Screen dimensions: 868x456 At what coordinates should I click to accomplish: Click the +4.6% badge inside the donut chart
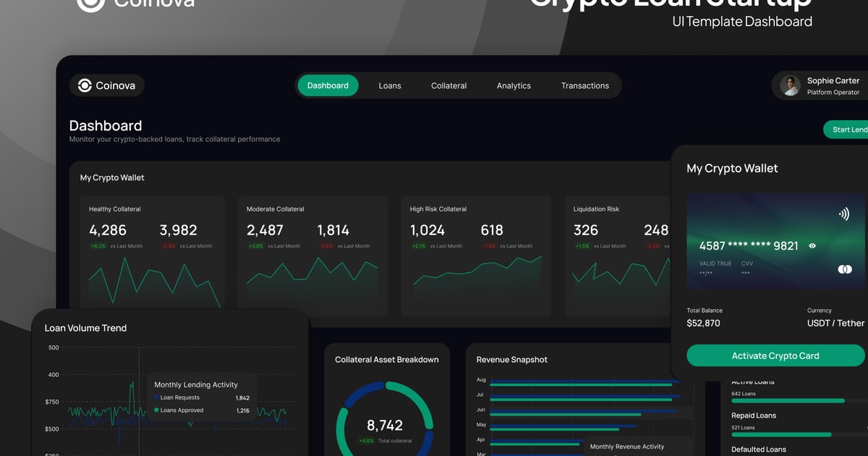pyautogui.click(x=367, y=441)
